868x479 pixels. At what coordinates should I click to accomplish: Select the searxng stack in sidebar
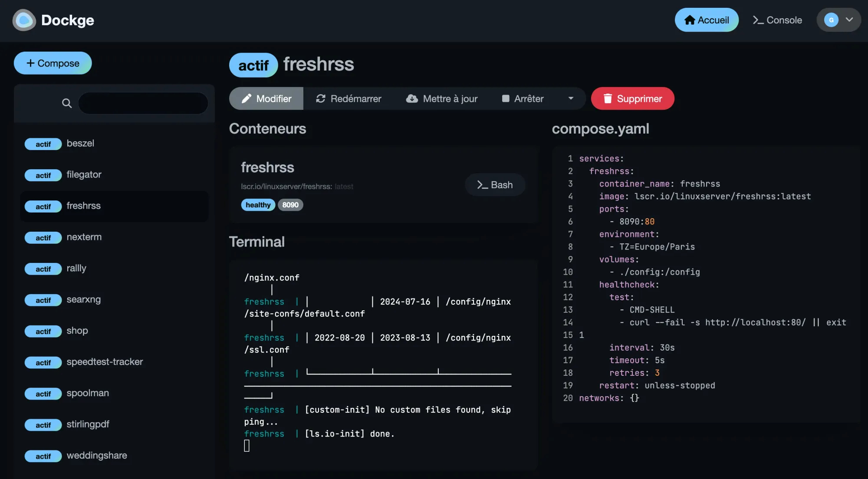[x=83, y=299]
